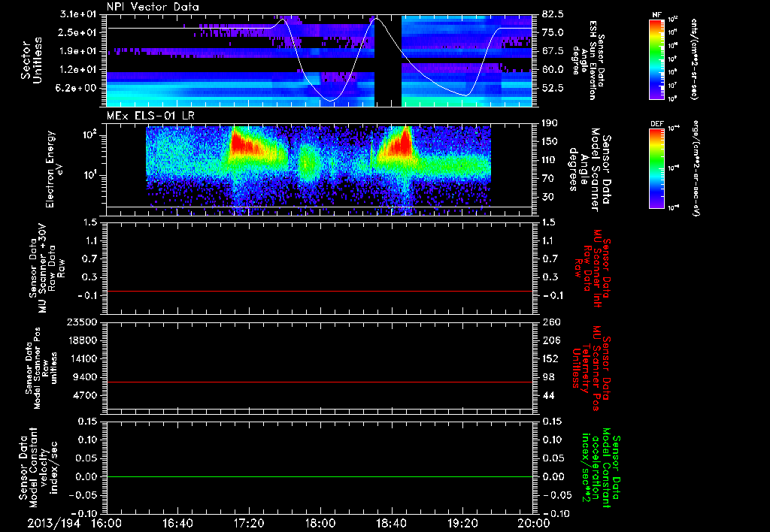Click the black data gap in NPI panel
Screen dimensions: 770x532
pos(388,61)
